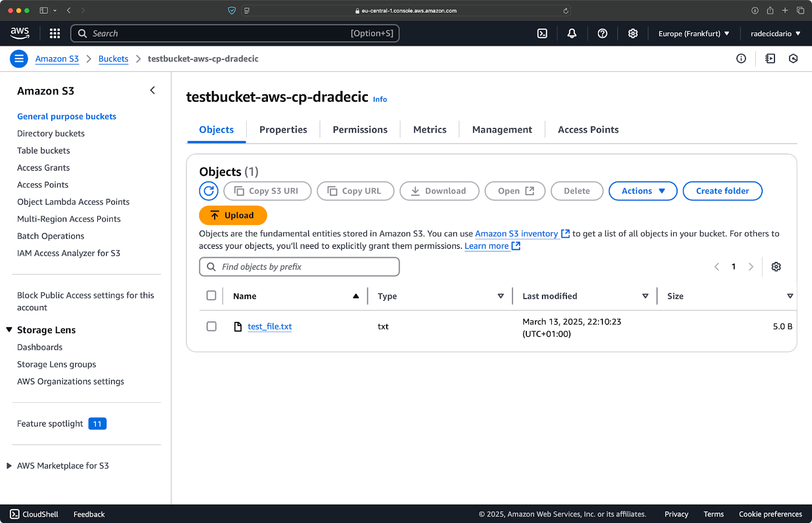Open the external link icon next to Learn more
Screen dimensions: 812x523
point(516,246)
